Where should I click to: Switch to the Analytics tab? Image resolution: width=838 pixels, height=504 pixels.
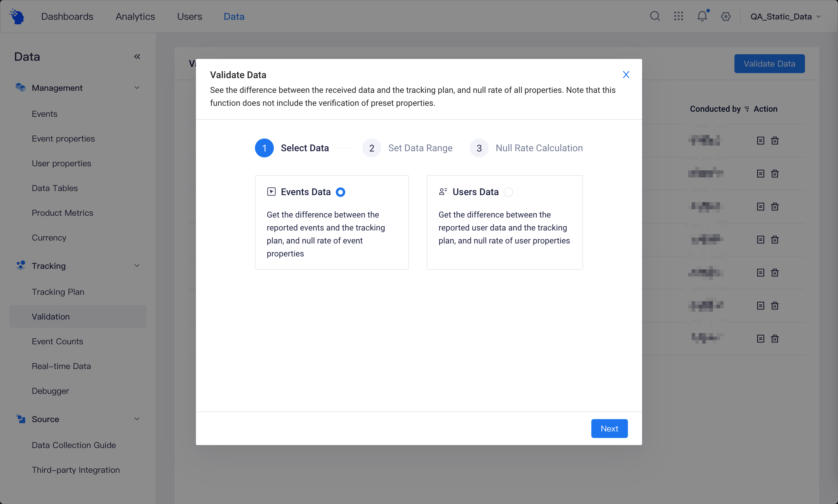coord(135,16)
